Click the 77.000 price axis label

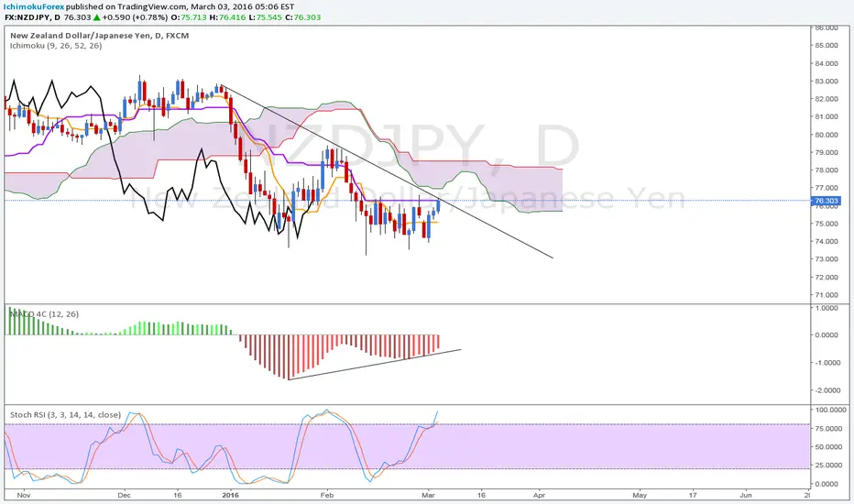pyautogui.click(x=827, y=188)
